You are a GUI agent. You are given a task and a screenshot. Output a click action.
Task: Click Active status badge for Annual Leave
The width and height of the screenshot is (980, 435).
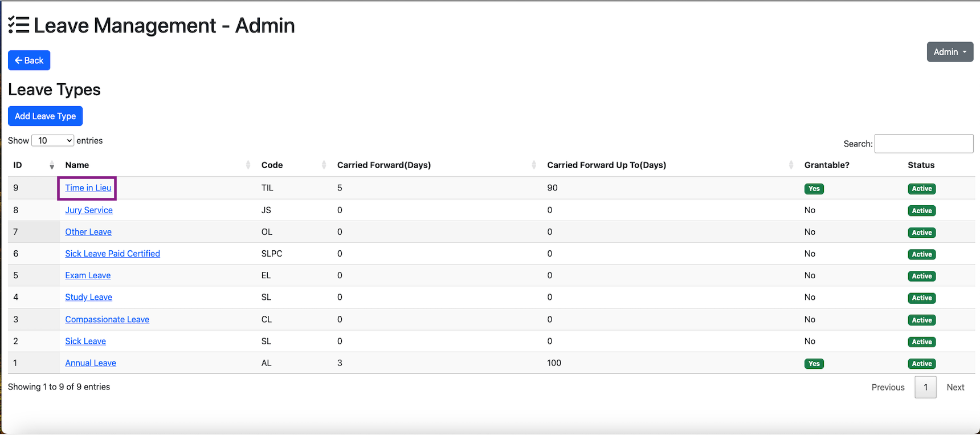click(x=921, y=364)
